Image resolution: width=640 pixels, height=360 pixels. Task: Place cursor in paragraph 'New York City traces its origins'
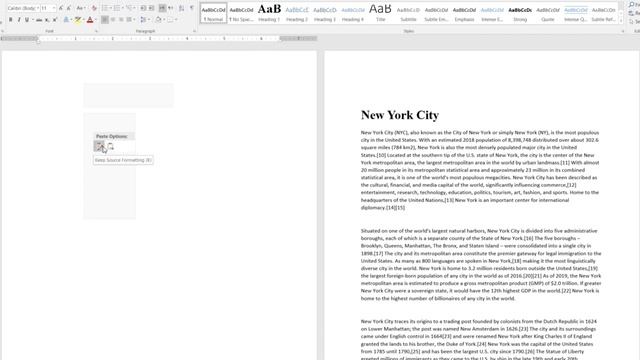pos(478,340)
